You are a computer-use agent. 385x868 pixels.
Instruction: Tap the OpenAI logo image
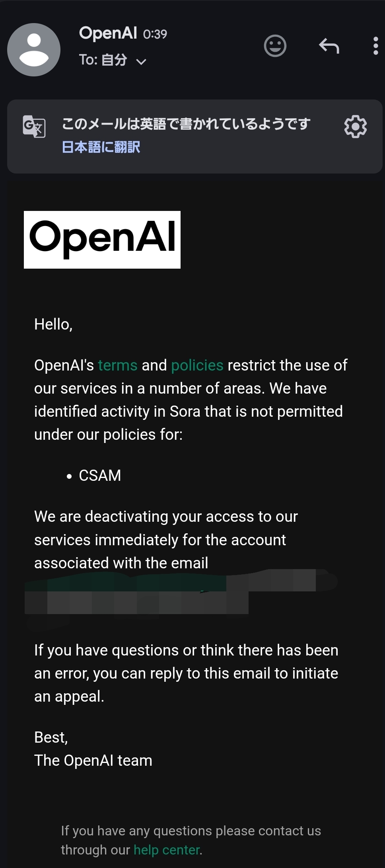[x=102, y=240]
